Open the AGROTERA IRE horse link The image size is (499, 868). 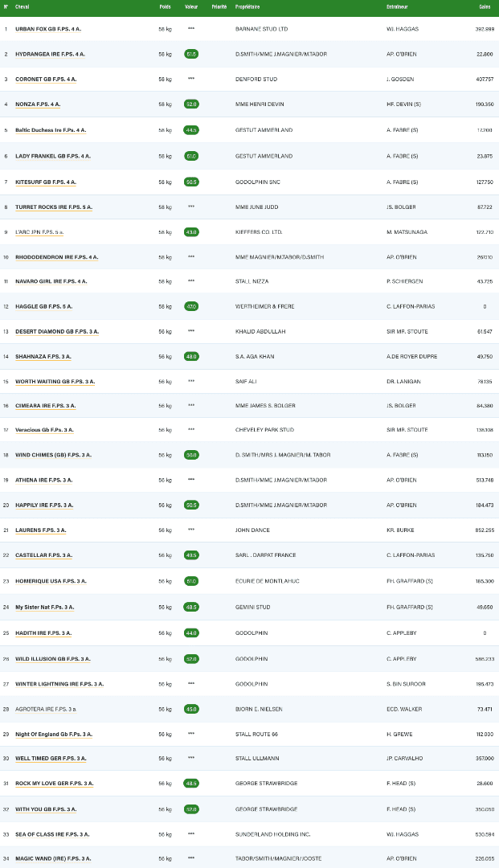pos(46,709)
